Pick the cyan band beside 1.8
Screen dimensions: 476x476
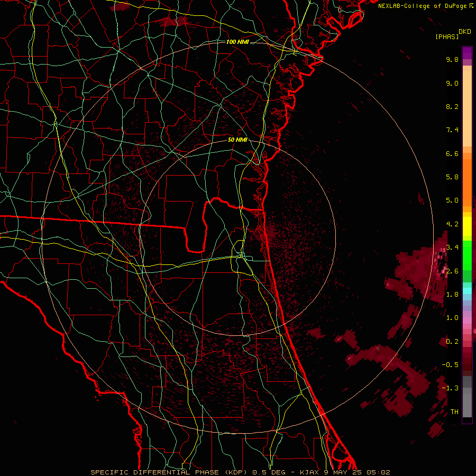(x=467, y=290)
